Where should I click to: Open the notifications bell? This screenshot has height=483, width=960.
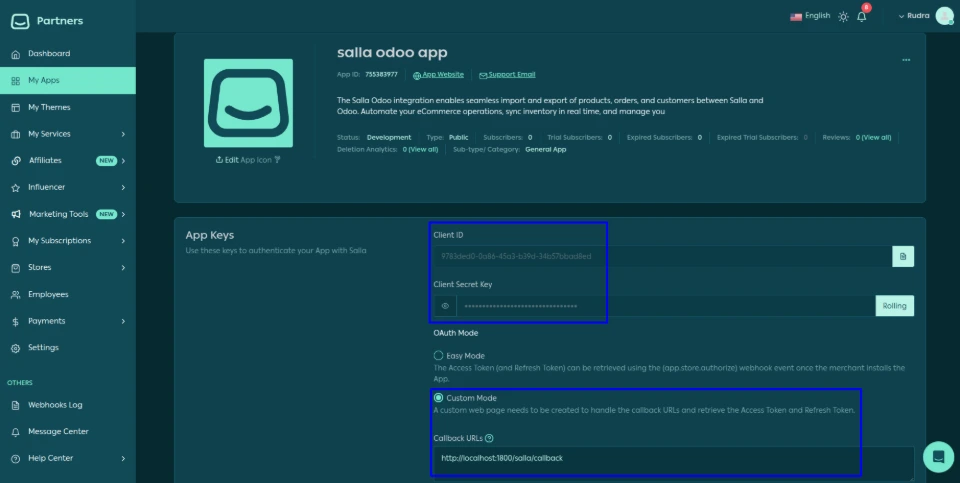pos(862,17)
